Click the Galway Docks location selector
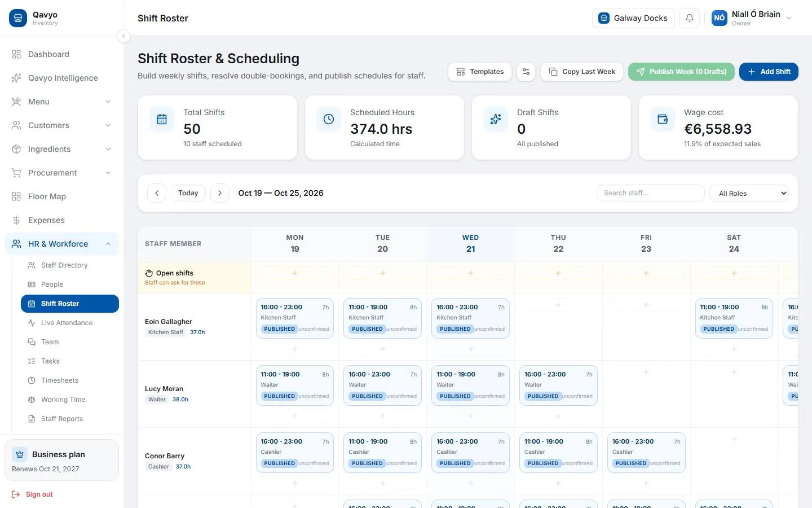Image resolution: width=812 pixels, height=508 pixels. [633, 18]
